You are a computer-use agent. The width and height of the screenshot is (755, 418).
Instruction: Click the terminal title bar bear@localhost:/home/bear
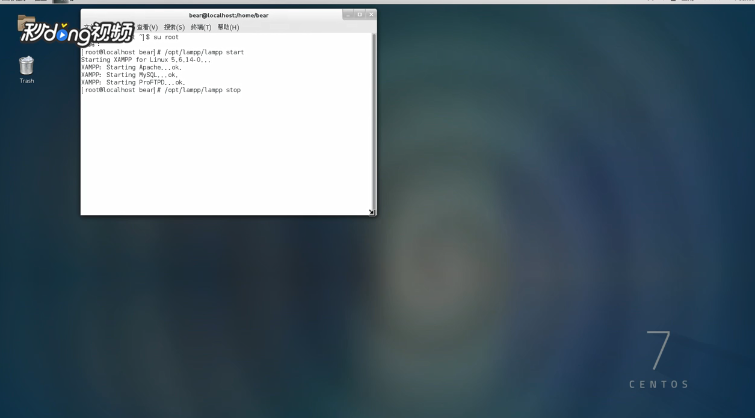(x=228, y=15)
